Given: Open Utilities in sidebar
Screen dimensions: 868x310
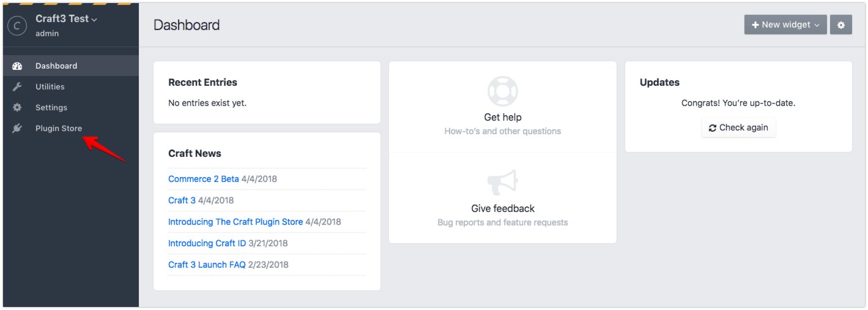Looking at the screenshot, I should 71,87.
